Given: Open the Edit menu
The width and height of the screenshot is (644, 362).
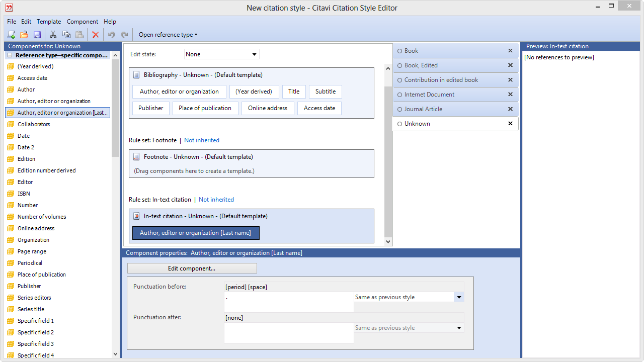Looking at the screenshot, I should coord(26,22).
